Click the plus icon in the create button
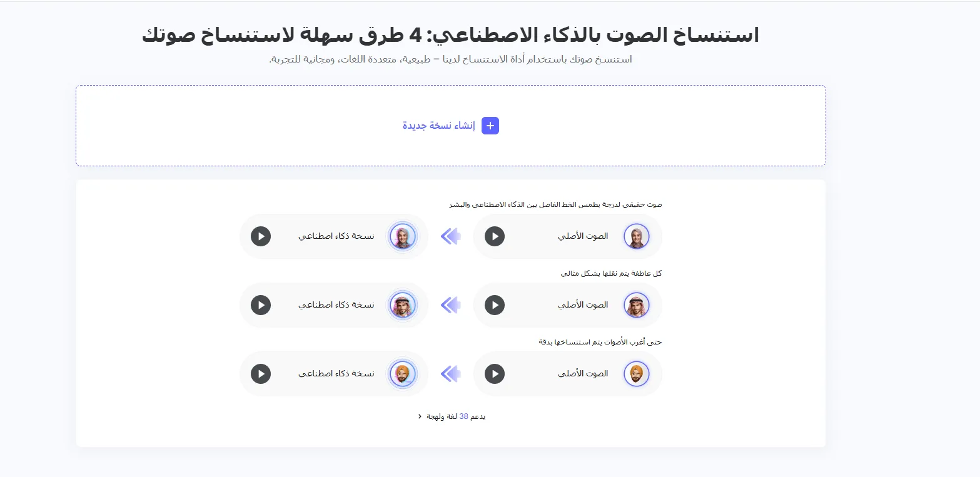This screenshot has width=980, height=477. click(490, 125)
